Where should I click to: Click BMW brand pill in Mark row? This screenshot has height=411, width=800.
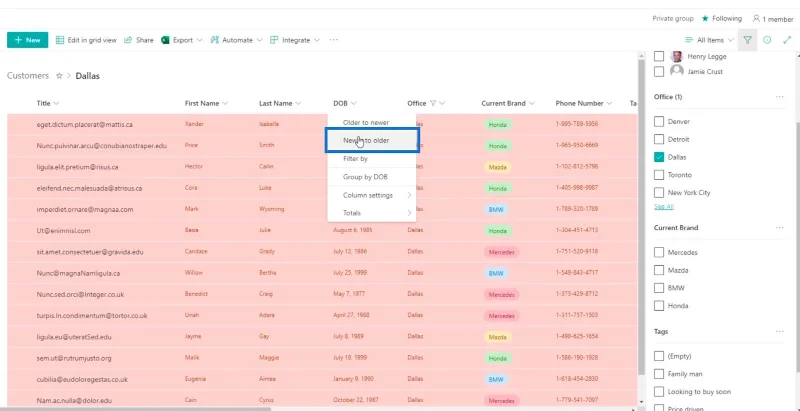point(496,209)
